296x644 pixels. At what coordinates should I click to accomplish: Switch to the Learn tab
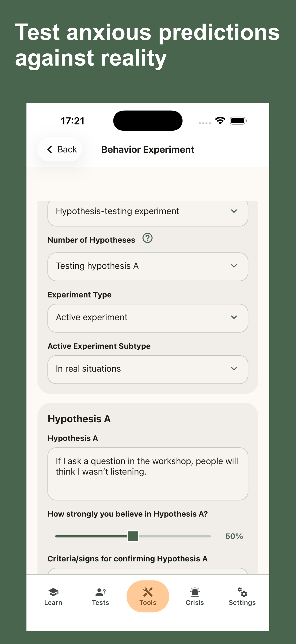(53, 596)
